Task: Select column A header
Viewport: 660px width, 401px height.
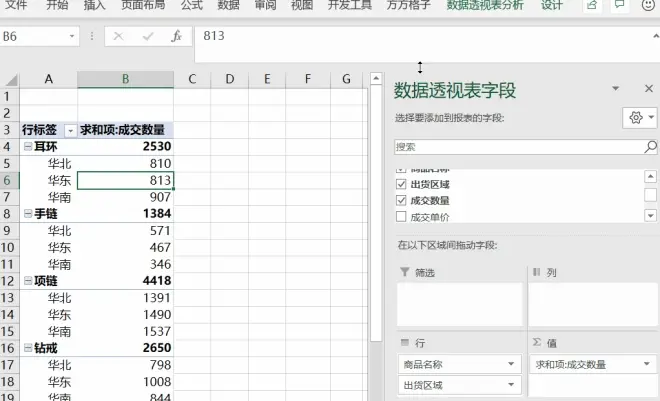Action: 49,79
